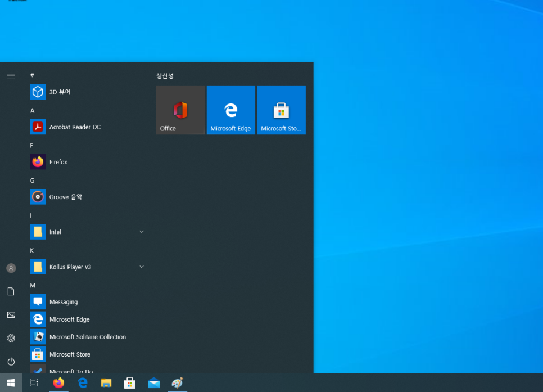The width and height of the screenshot is (543, 392).
Task: Click the 생산성 tile group header
Action: [165, 76]
